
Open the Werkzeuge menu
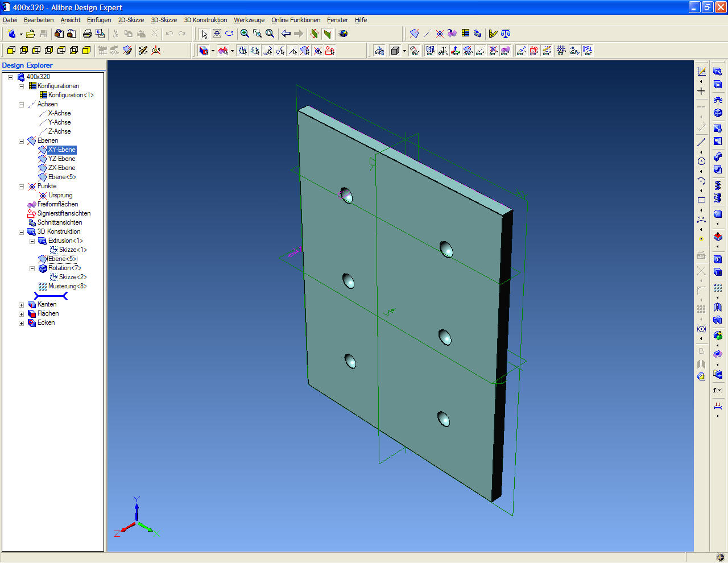click(249, 20)
